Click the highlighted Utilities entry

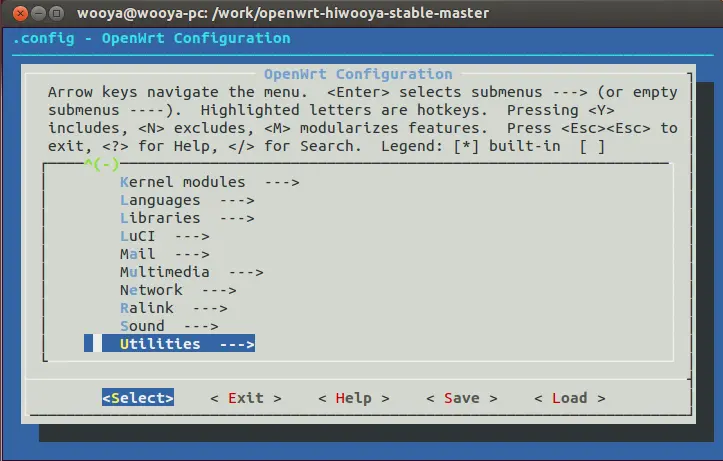(x=186, y=344)
